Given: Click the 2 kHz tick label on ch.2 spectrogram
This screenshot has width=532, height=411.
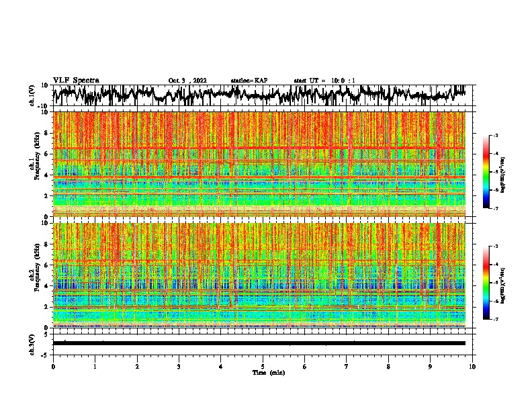Looking at the screenshot, I should coord(46,307).
